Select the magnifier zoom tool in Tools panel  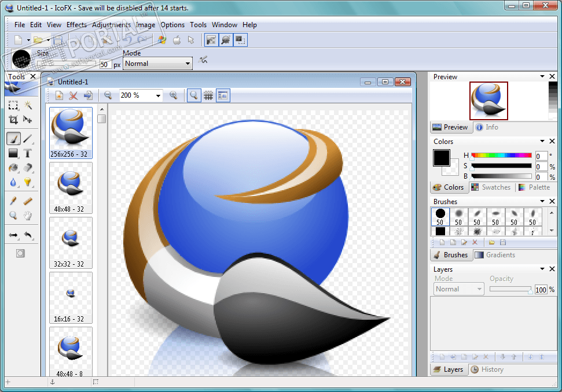(13, 216)
